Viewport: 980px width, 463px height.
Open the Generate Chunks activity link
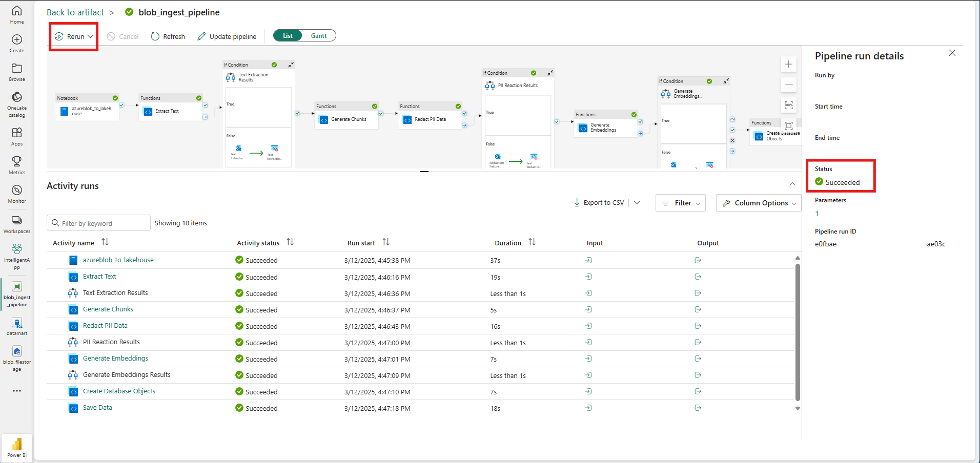(108, 309)
